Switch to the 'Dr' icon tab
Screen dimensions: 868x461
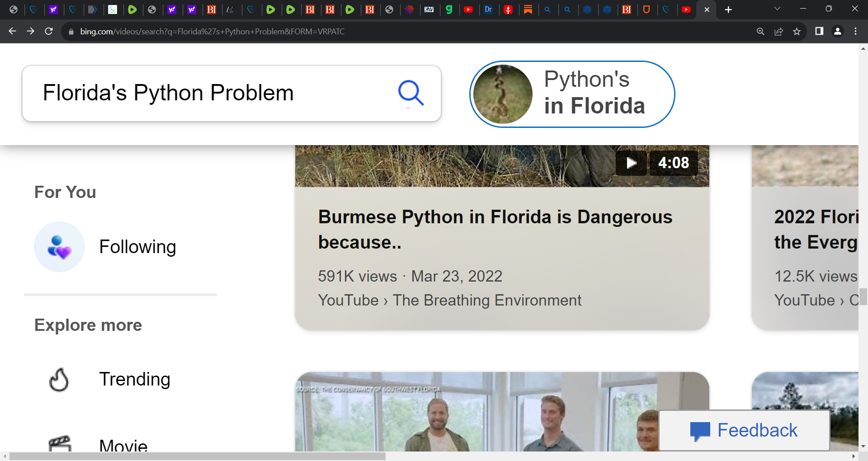(x=488, y=9)
